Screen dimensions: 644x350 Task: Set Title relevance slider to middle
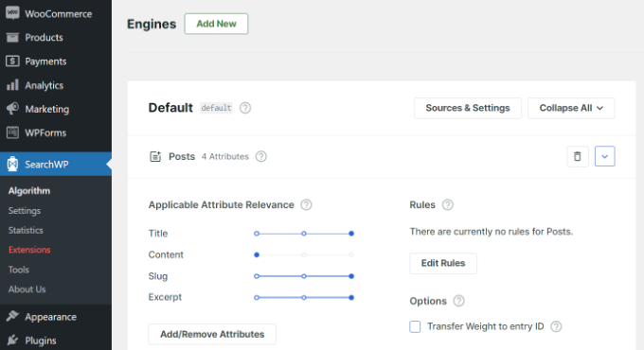click(x=303, y=234)
